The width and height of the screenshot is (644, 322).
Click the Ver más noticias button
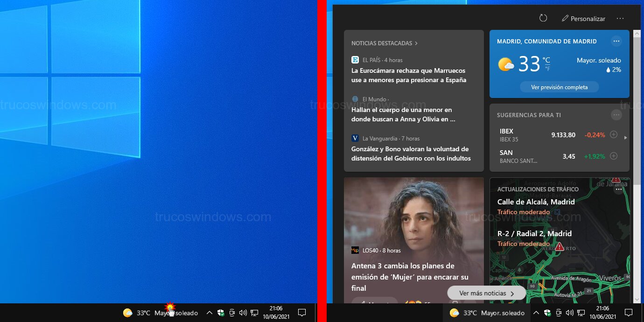click(486, 293)
